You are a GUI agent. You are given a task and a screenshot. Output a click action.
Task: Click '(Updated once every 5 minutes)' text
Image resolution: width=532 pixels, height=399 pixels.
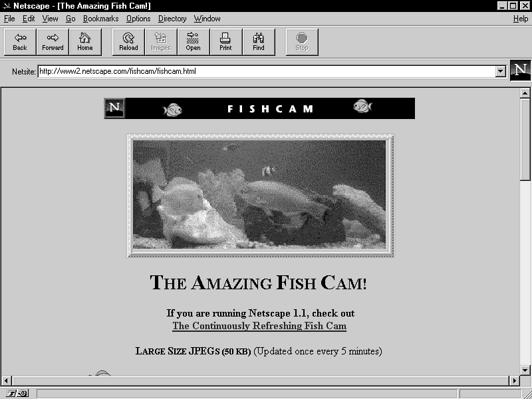(x=318, y=351)
